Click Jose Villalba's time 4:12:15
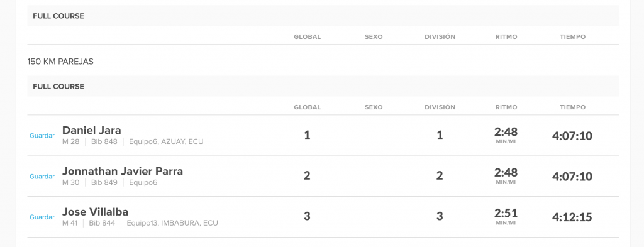This screenshot has height=247, width=644. pyautogui.click(x=572, y=217)
